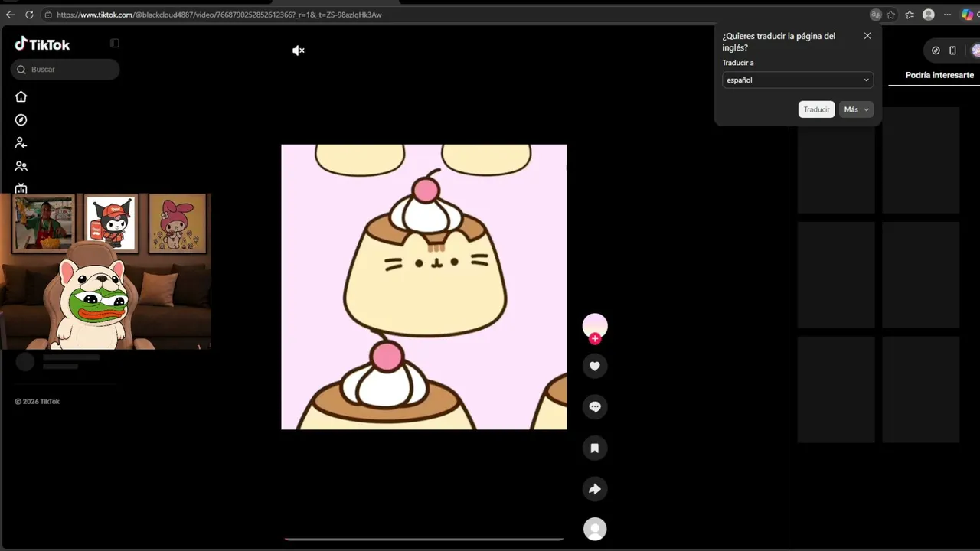Open the translate icon in the address bar
Image resolution: width=980 pixels, height=551 pixels.
click(x=876, y=15)
